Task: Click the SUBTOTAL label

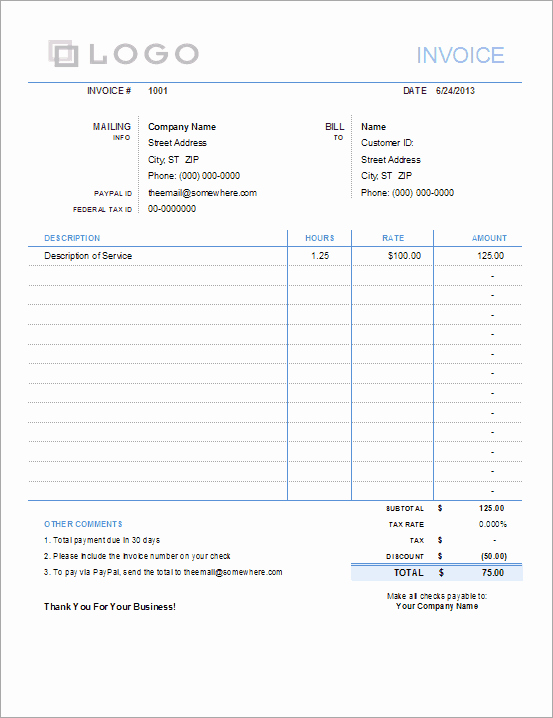Action: (405, 509)
